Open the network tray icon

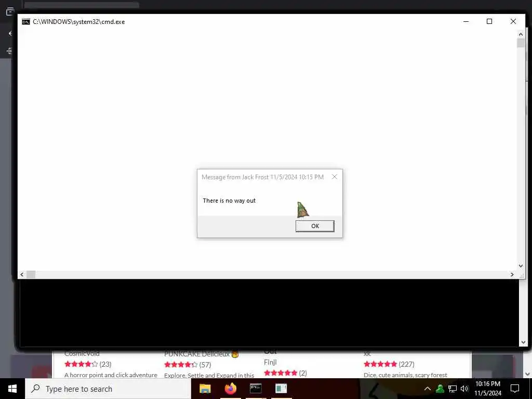click(453, 389)
